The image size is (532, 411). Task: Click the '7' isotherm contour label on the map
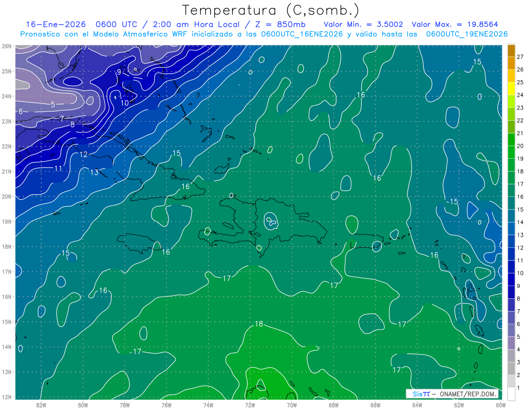click(x=62, y=118)
